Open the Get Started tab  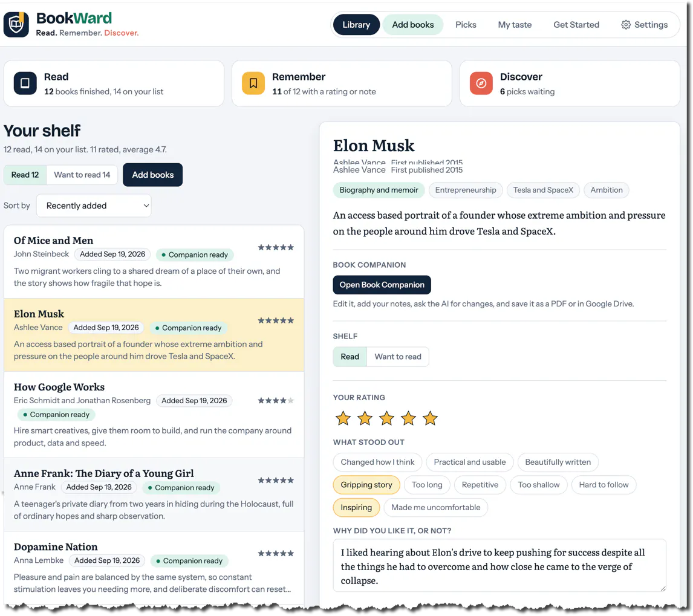pyautogui.click(x=576, y=25)
